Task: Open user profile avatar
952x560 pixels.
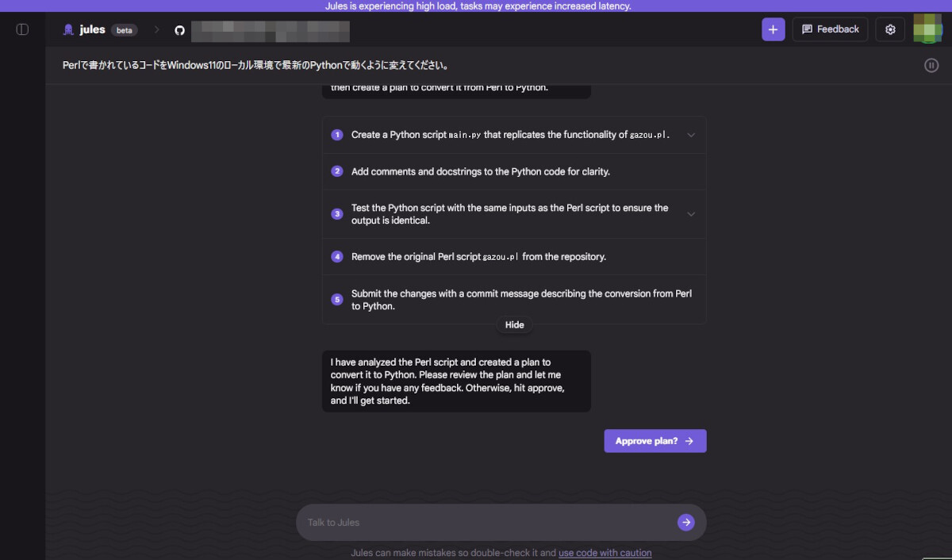Action: click(x=928, y=29)
